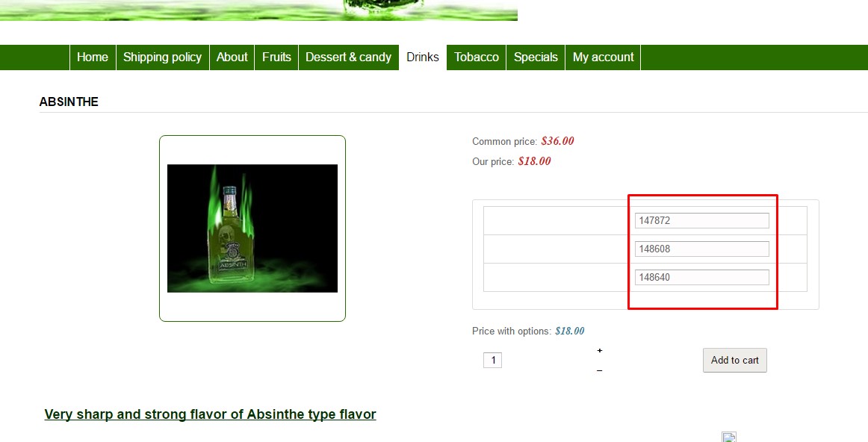This screenshot has height=442, width=868.
Task: Go to Shipping policy page
Action: click(162, 57)
